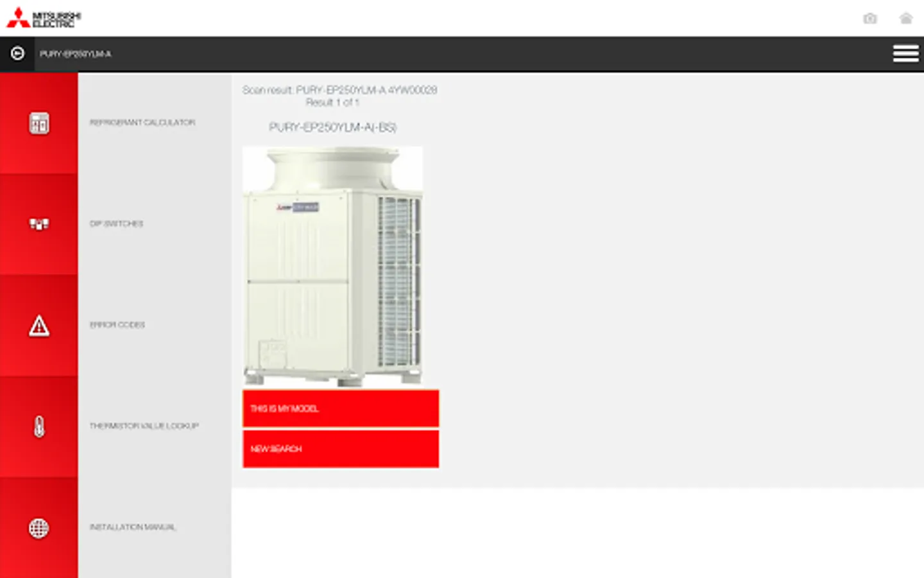This screenshot has width=924, height=578.
Task: Click the Mitsubishi Electric logo
Action: (44, 18)
